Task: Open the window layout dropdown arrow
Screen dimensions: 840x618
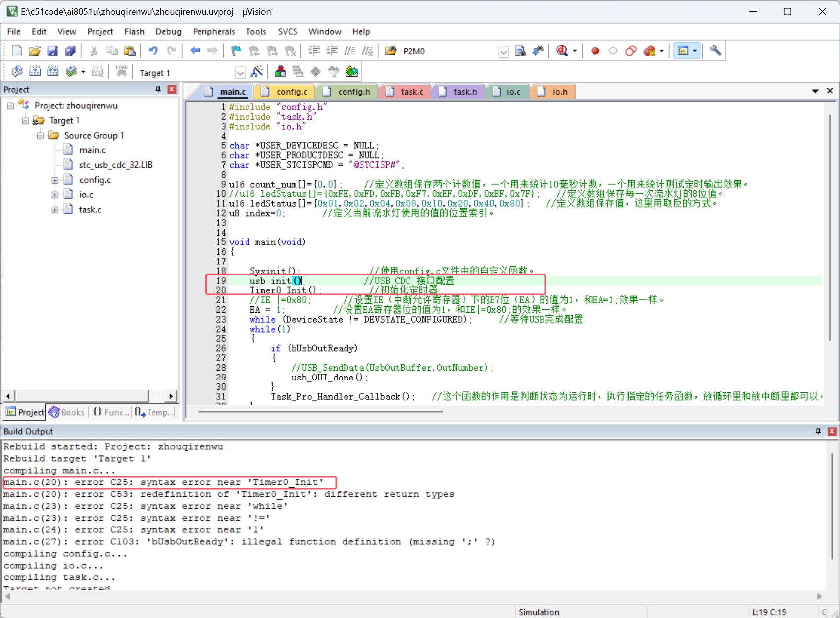Action: (695, 51)
